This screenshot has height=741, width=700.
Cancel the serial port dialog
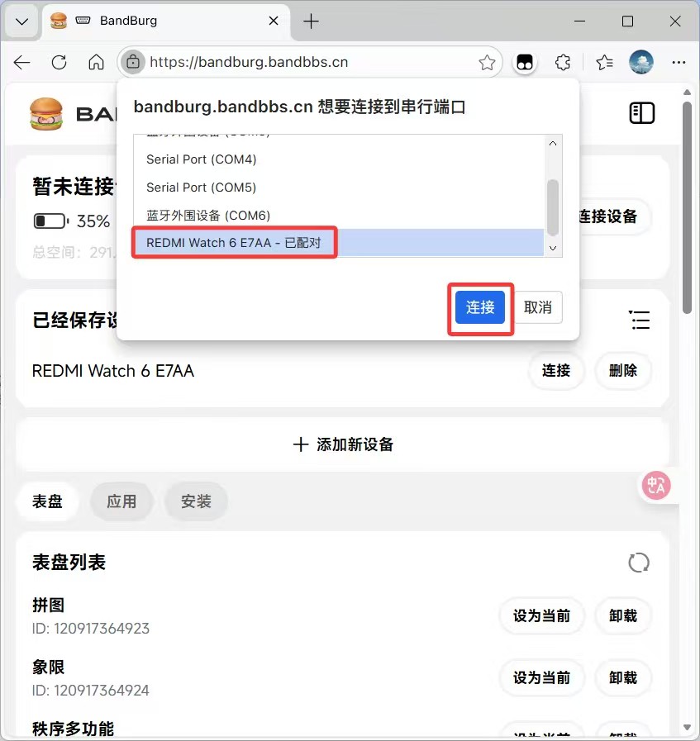click(x=538, y=307)
